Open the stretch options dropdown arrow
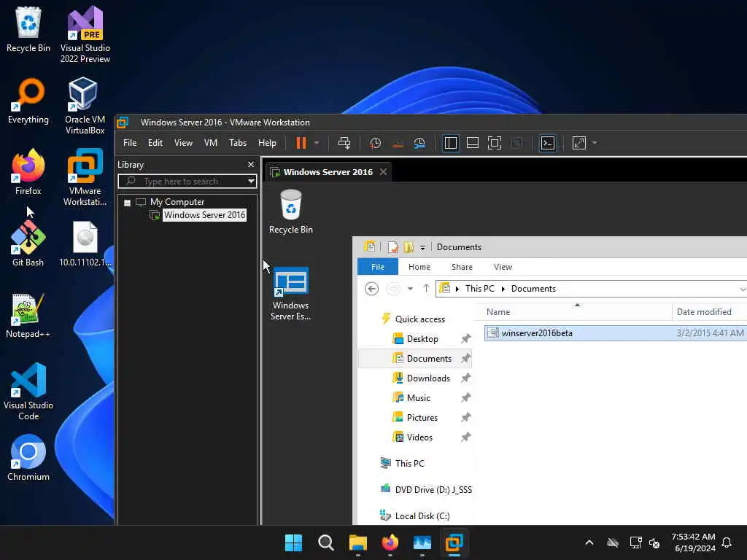 pos(594,143)
